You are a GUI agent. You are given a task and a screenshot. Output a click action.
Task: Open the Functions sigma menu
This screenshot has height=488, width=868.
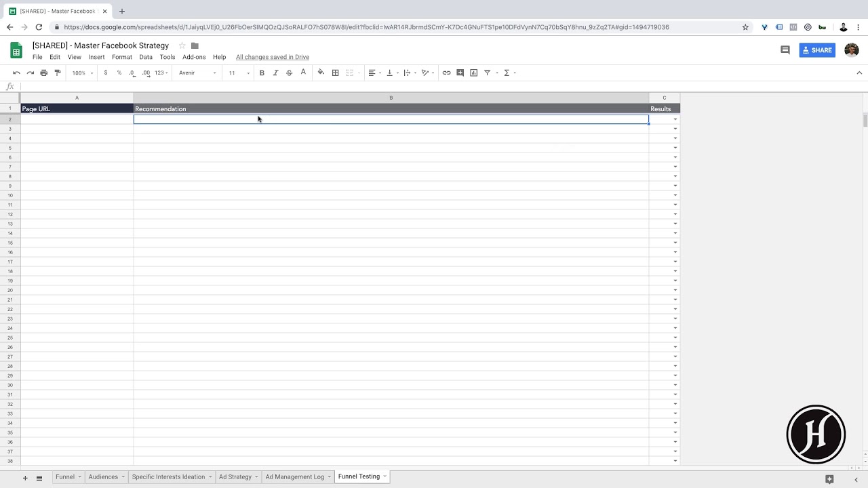[x=507, y=73]
